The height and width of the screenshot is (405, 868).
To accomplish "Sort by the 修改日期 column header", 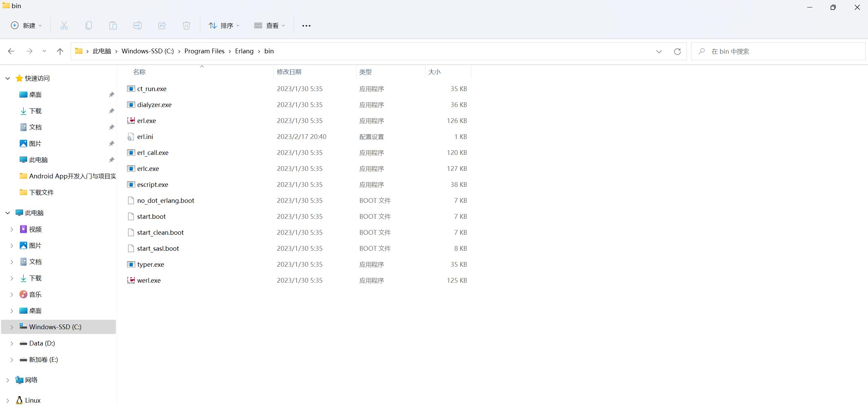I will (289, 72).
